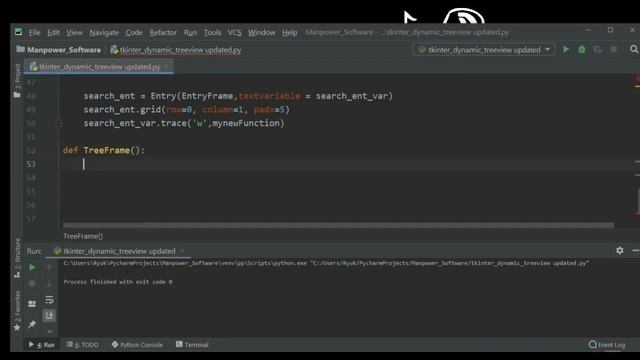
Task: Click stop icon in Run panel
Action: [32, 283]
